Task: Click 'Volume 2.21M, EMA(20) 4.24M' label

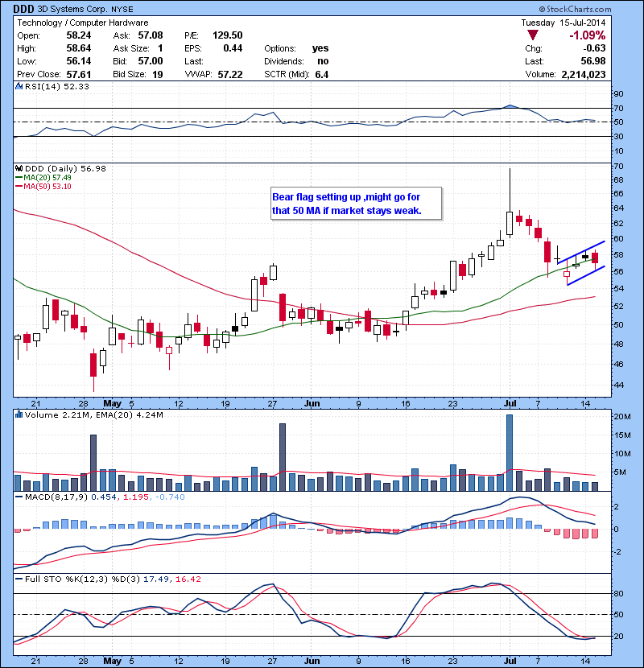Action: pos(93,414)
